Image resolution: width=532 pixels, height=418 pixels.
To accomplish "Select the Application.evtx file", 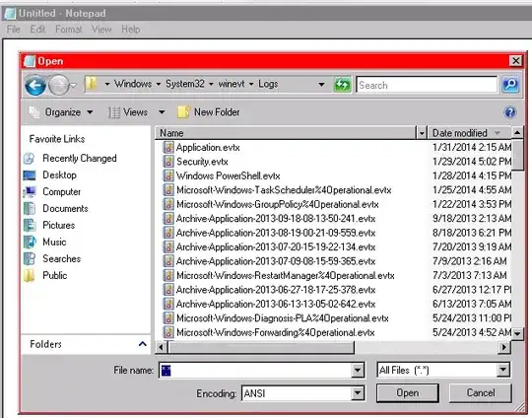I will 201,147.
